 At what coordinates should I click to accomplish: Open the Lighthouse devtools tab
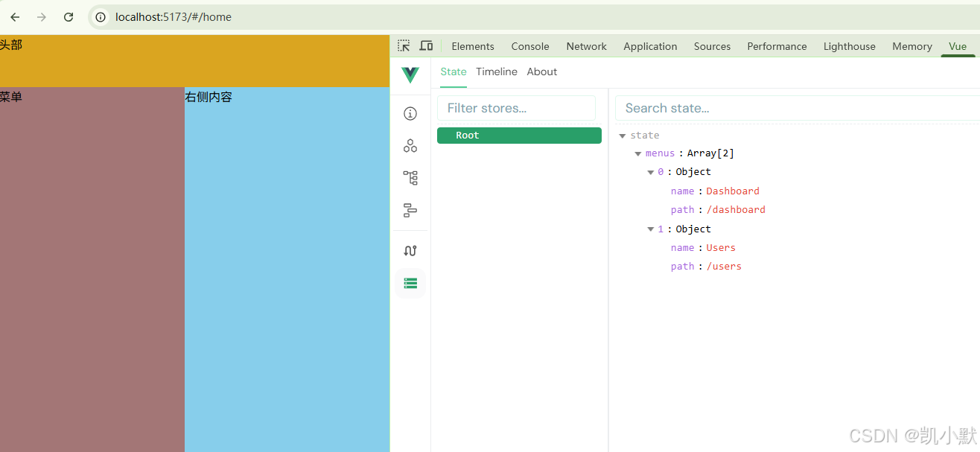[850, 46]
